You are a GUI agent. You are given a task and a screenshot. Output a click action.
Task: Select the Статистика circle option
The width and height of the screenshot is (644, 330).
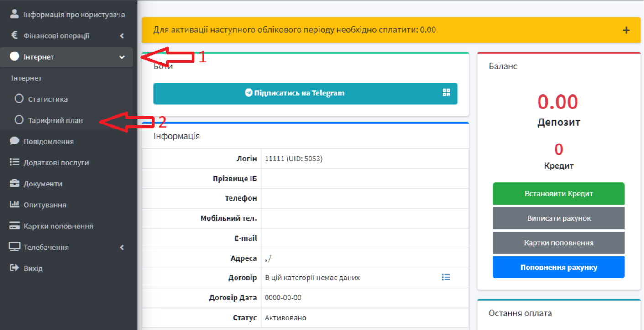pyautogui.click(x=19, y=99)
